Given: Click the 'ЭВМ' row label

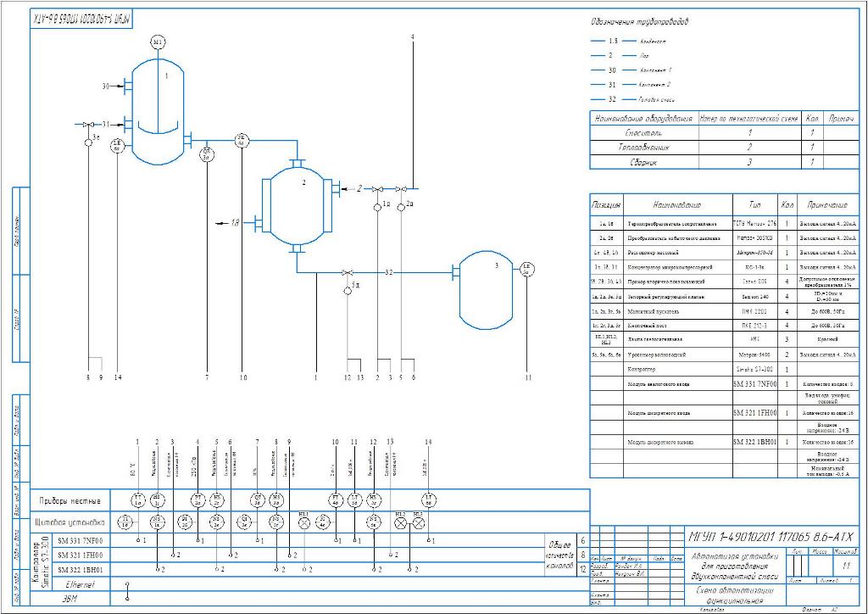Looking at the screenshot, I should (x=70, y=599).
